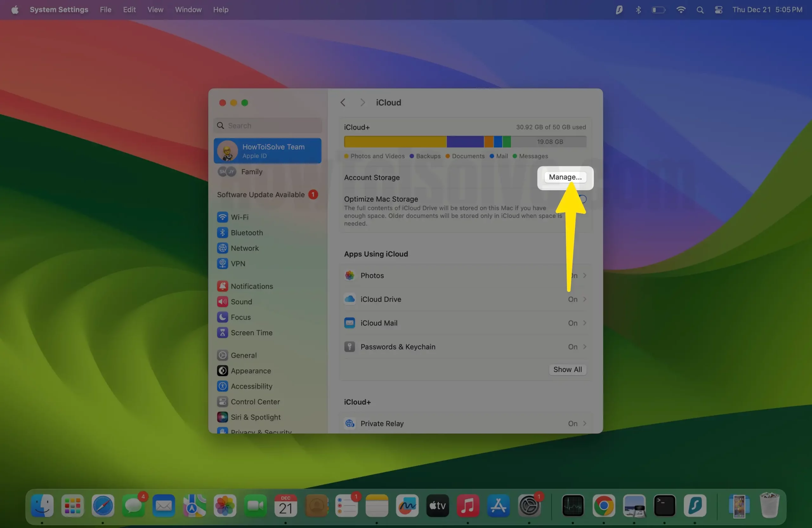Open Control Center in menu bar
This screenshot has width=812, height=528.
point(718,10)
